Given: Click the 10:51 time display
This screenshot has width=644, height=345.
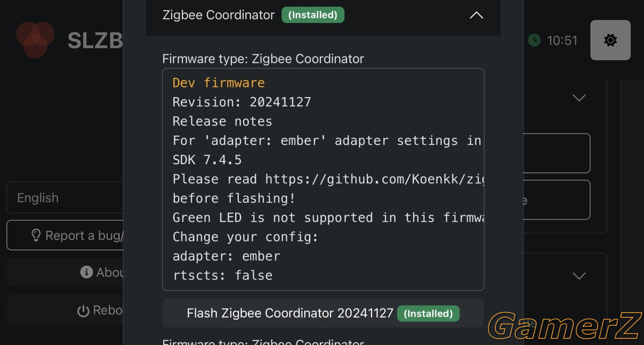Looking at the screenshot, I should click(562, 40).
